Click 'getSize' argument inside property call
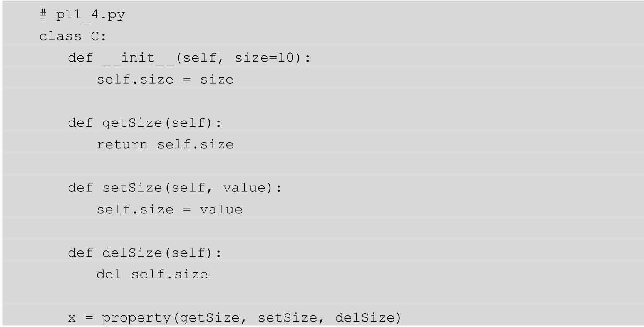 [210, 318]
